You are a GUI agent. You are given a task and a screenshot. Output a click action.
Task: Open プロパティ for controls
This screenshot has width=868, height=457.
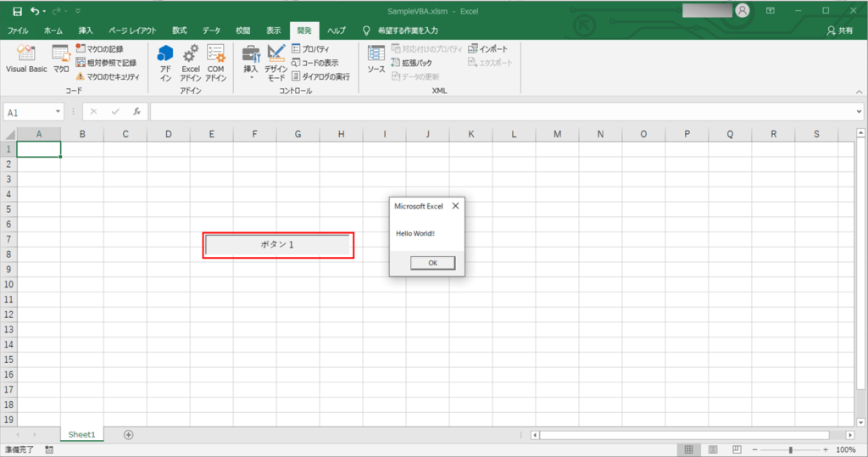point(310,48)
